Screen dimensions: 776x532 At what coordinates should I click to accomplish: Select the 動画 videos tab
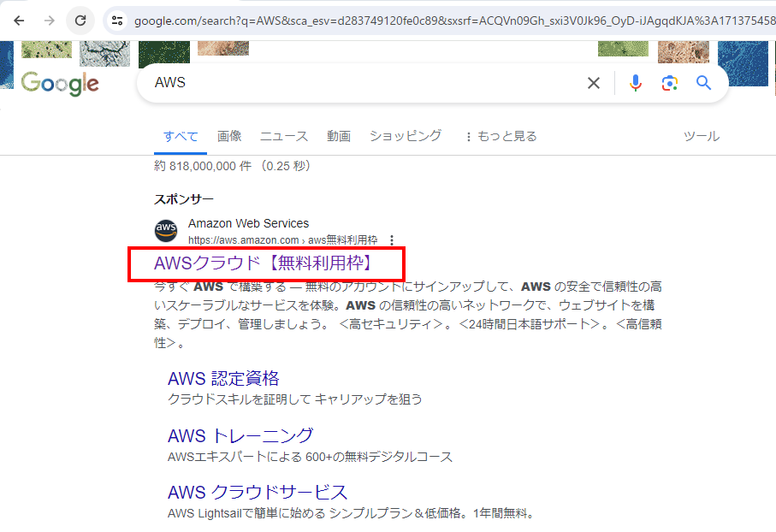click(x=339, y=136)
